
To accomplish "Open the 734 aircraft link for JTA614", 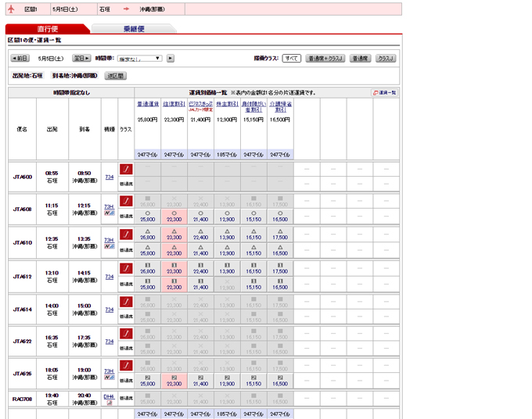I will pos(110,310).
